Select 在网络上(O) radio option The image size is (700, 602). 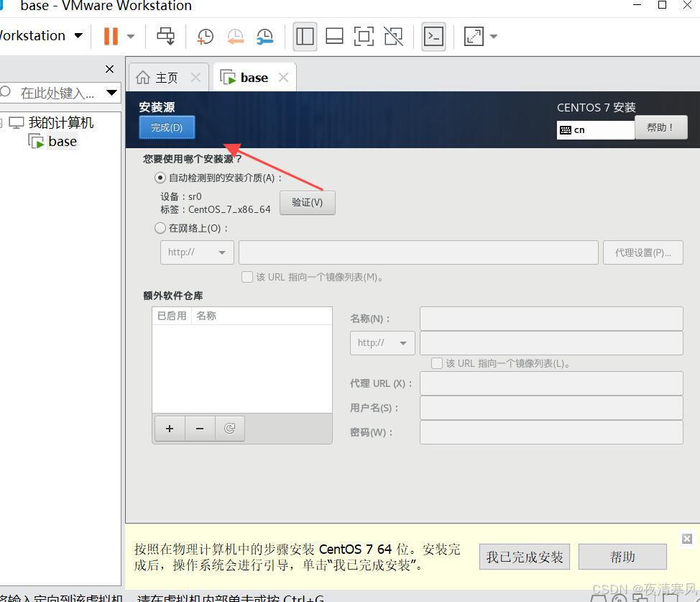click(x=160, y=229)
